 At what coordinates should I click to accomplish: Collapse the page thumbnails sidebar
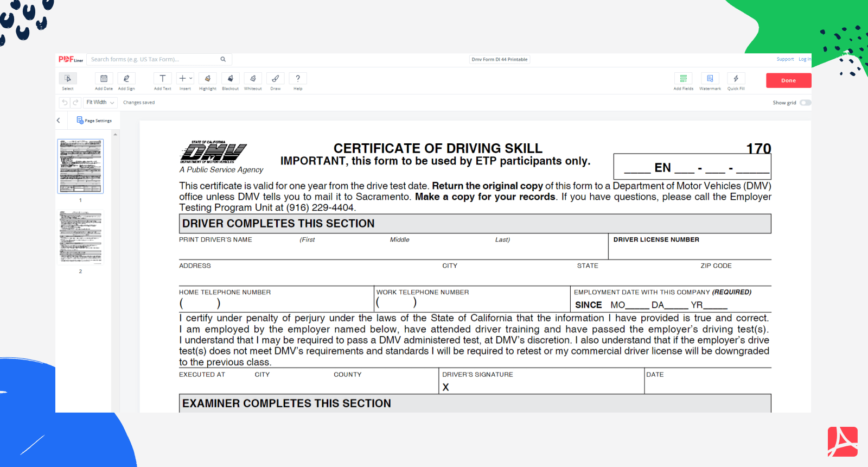click(59, 121)
